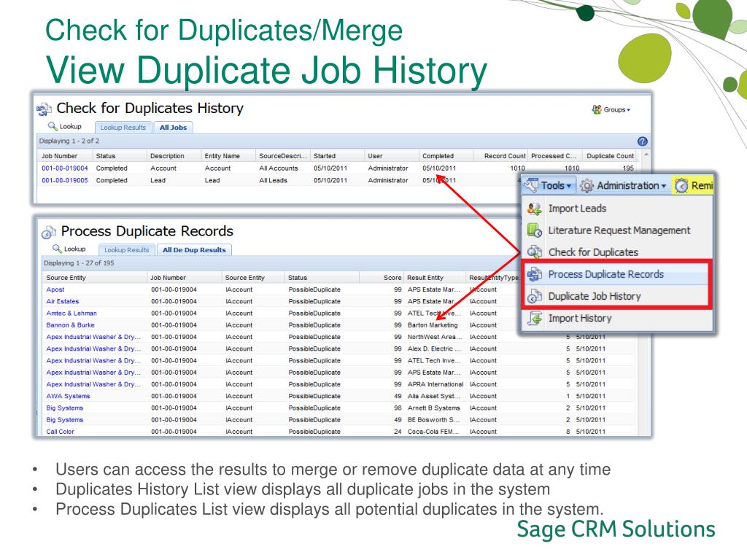Click the scroll up arrow of jobs list
This screenshot has width=747, height=560.
tap(646, 155)
